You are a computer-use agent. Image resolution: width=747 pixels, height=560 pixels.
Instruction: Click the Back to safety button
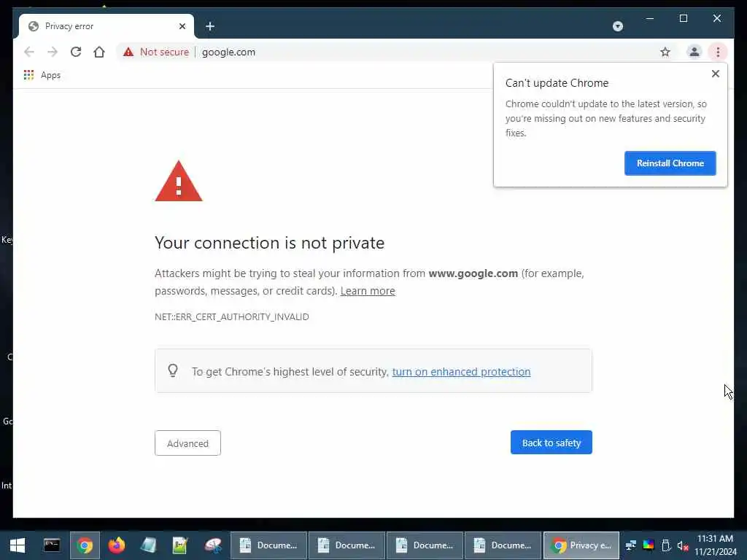pyautogui.click(x=551, y=443)
